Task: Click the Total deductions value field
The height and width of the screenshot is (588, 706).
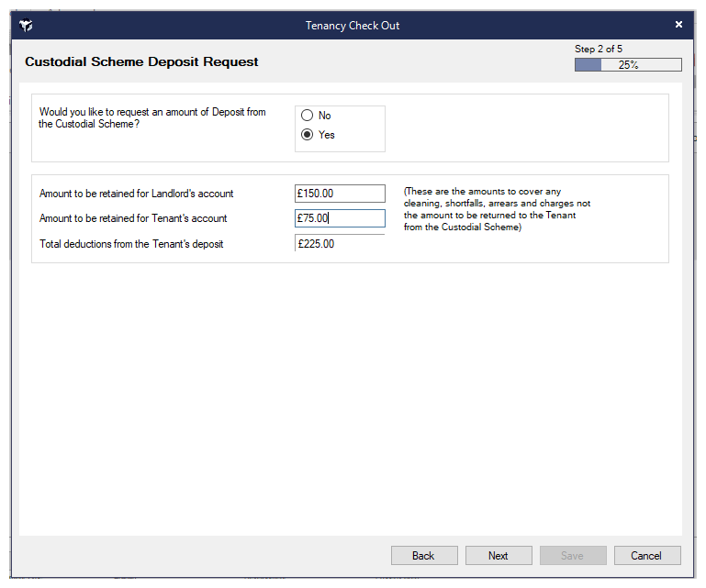Action: [340, 244]
